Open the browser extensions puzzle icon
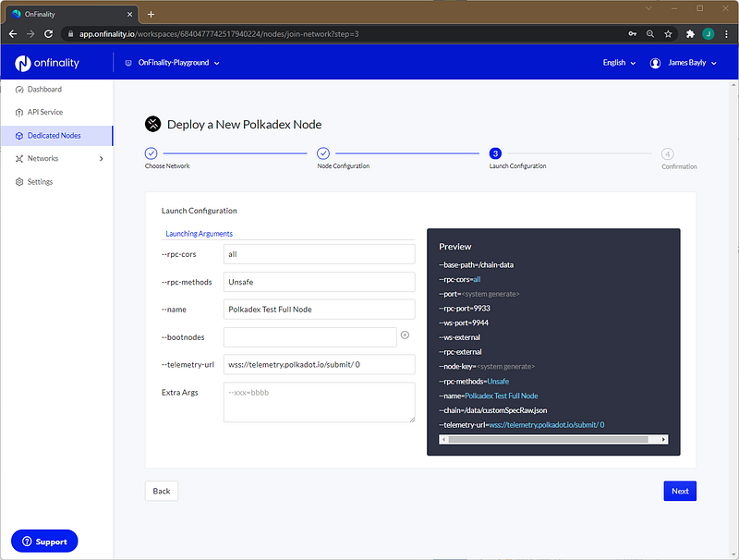The width and height of the screenshot is (739, 560). point(690,34)
